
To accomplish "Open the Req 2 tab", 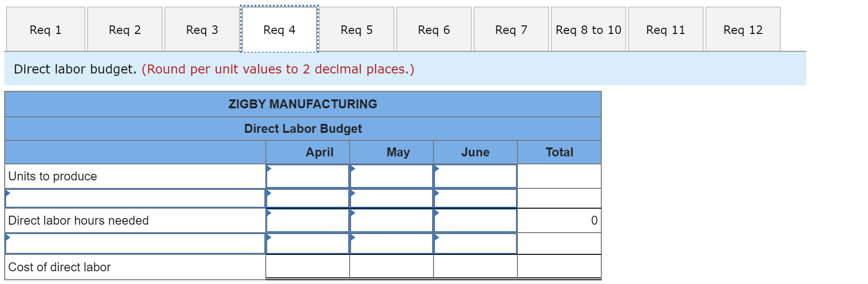I will click(x=124, y=29).
